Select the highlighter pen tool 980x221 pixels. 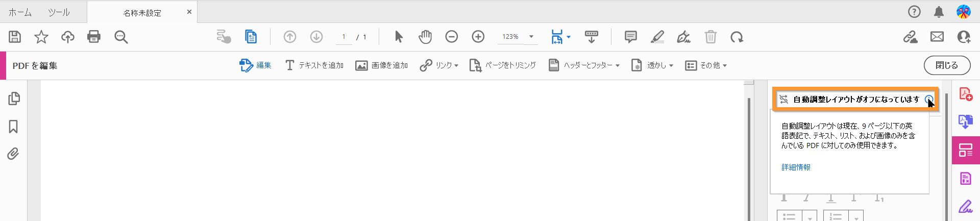(657, 37)
